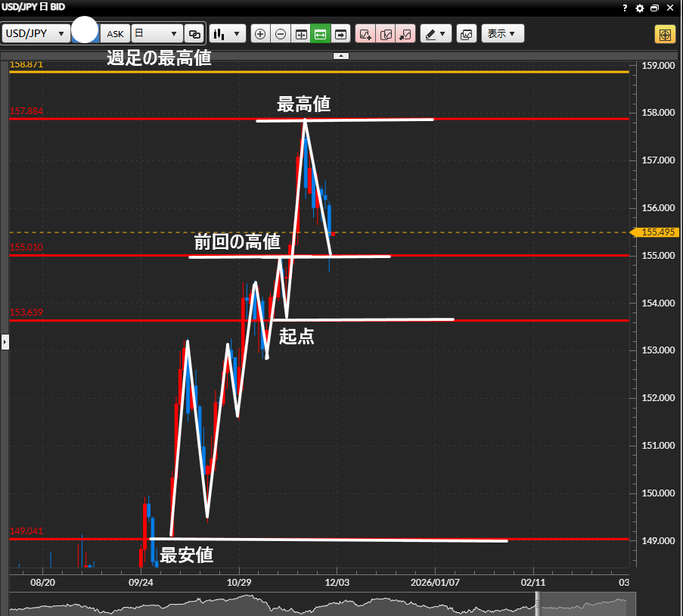The image size is (683, 616).
Task: Click the duplicate chart icon
Action: tap(386, 34)
